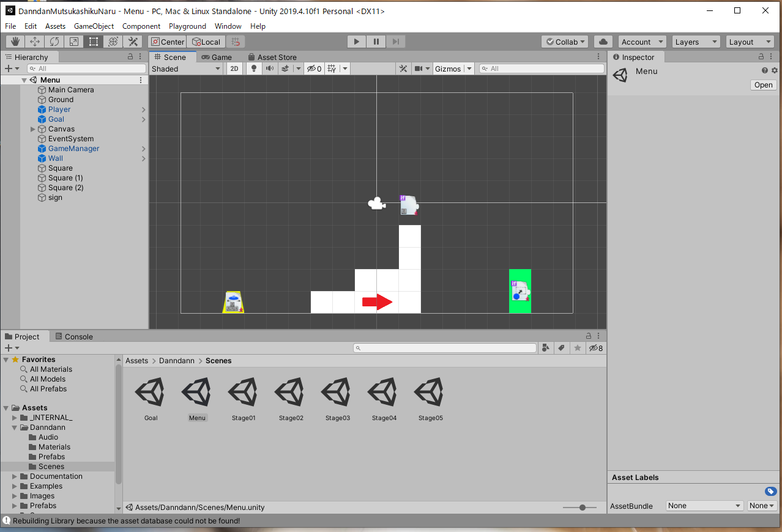This screenshot has width=782, height=532.
Task: Click the Step frame button
Action: (396, 42)
